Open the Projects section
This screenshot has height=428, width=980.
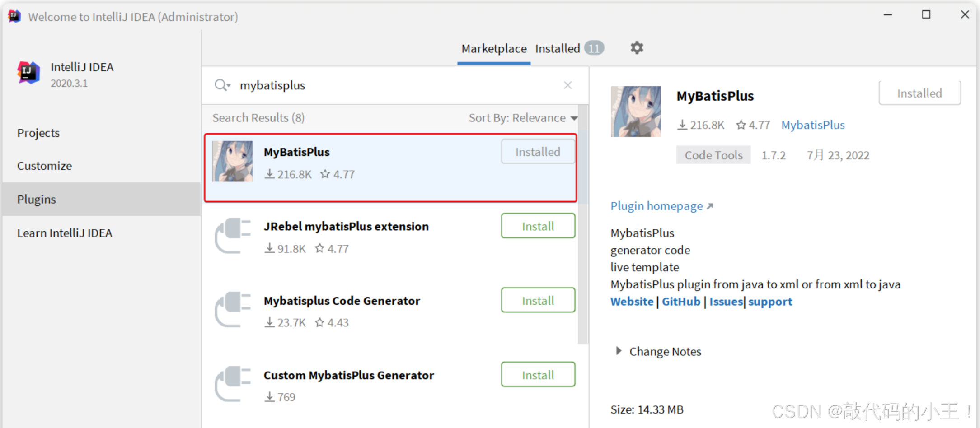tap(38, 133)
